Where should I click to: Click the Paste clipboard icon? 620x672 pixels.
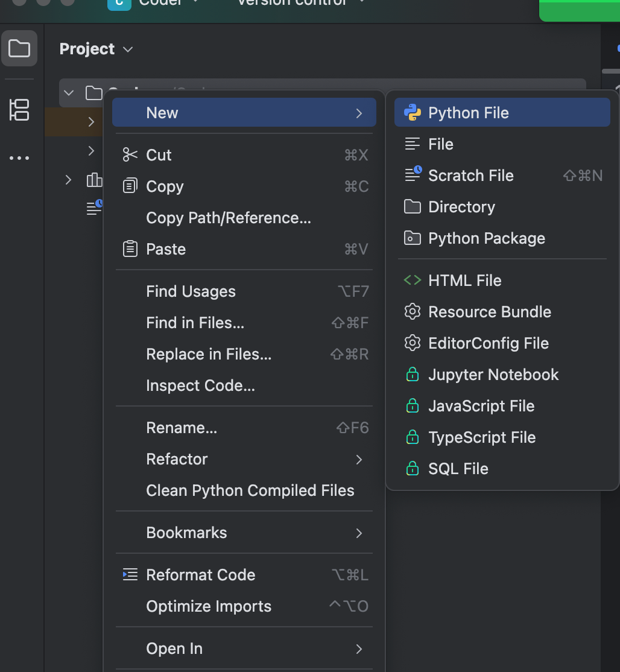pos(130,249)
